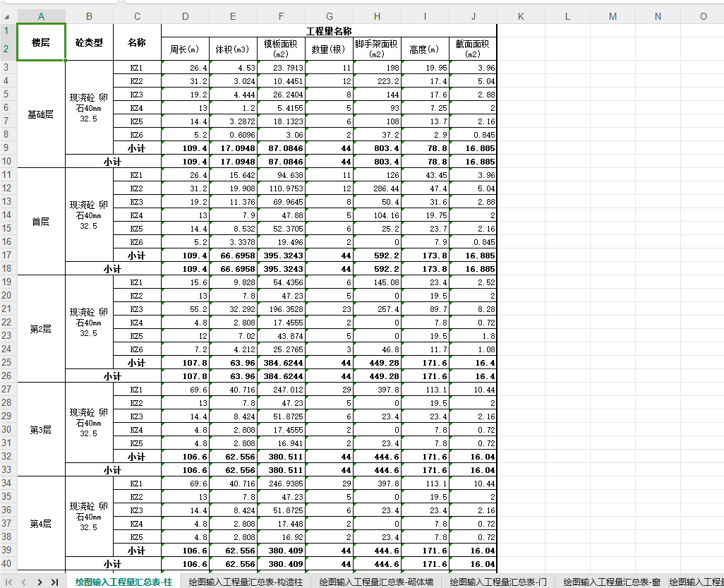Click the 首层 floor cell
This screenshot has height=588, width=724.
(x=41, y=221)
